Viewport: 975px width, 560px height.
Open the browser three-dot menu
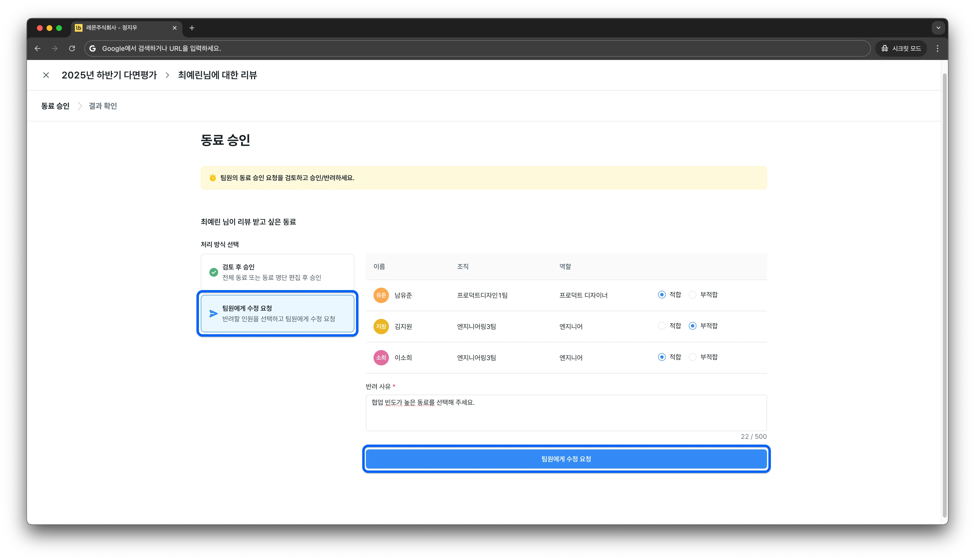point(938,48)
